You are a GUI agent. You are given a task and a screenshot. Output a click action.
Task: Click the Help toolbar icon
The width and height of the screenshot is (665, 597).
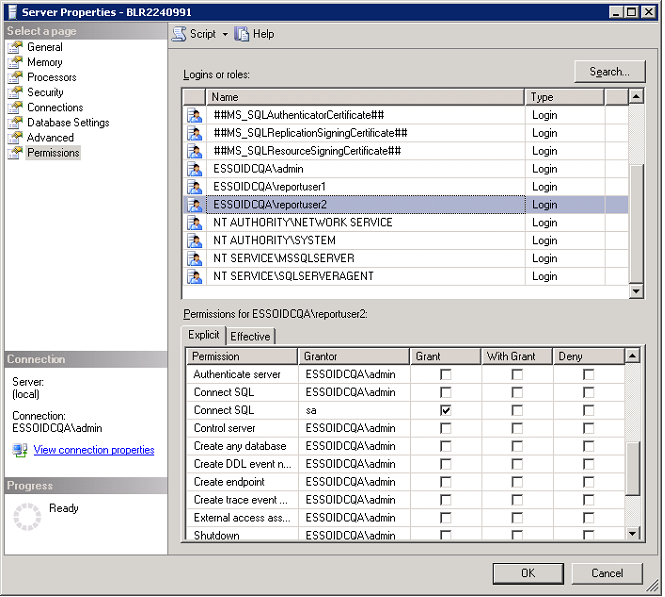[242, 34]
